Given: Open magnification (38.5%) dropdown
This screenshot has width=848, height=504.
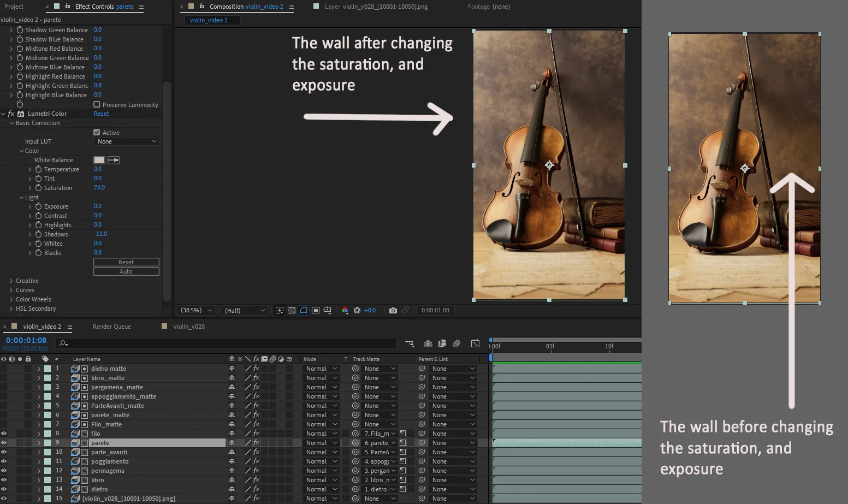Looking at the screenshot, I should pos(197,310).
